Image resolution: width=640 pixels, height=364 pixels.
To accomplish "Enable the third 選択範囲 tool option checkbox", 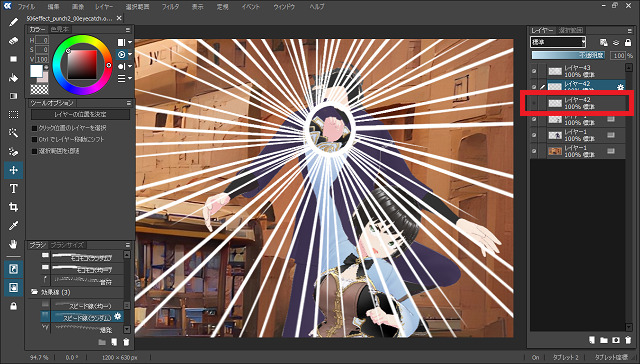I will (x=35, y=151).
